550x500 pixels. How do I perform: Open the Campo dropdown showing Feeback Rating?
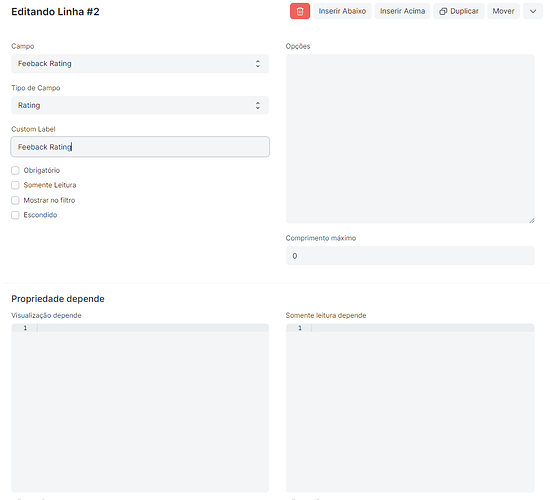point(140,64)
